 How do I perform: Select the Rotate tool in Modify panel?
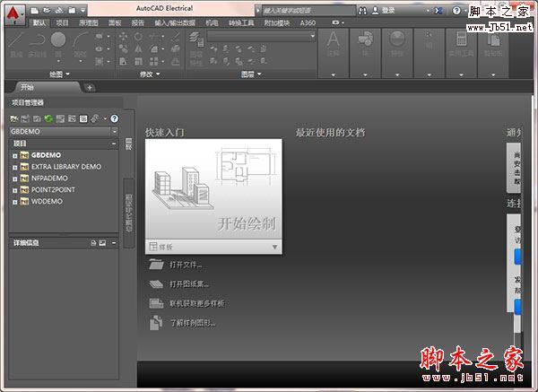[x=138, y=36]
